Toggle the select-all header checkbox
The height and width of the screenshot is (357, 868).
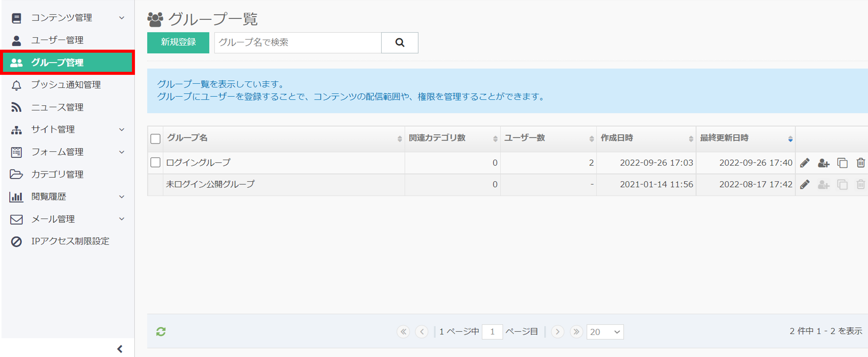point(155,138)
